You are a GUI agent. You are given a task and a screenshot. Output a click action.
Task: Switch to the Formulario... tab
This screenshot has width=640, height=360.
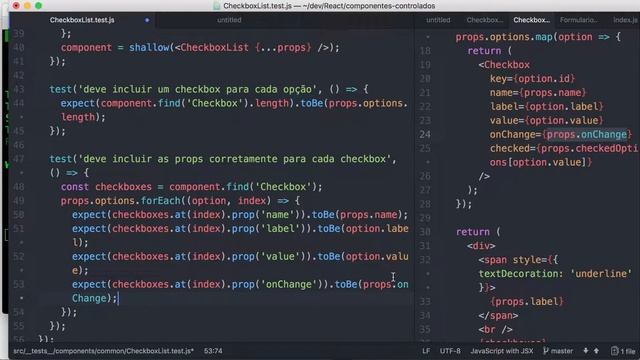click(x=579, y=20)
